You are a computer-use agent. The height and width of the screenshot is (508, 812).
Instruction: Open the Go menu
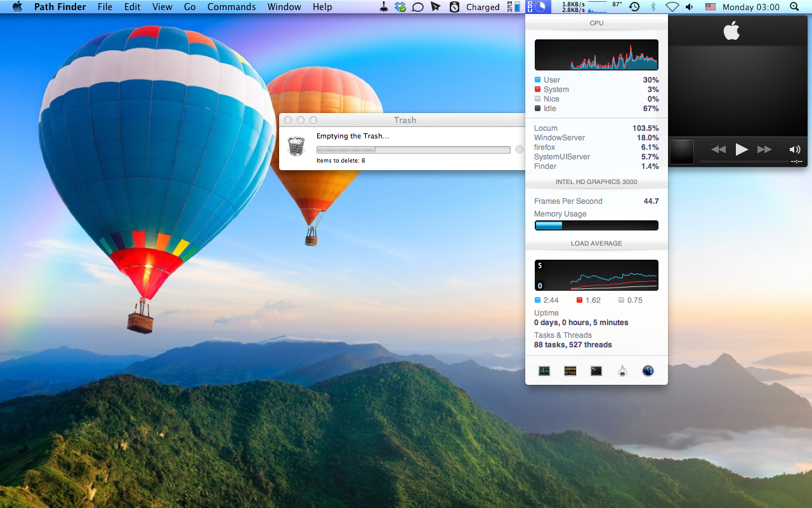[190, 7]
